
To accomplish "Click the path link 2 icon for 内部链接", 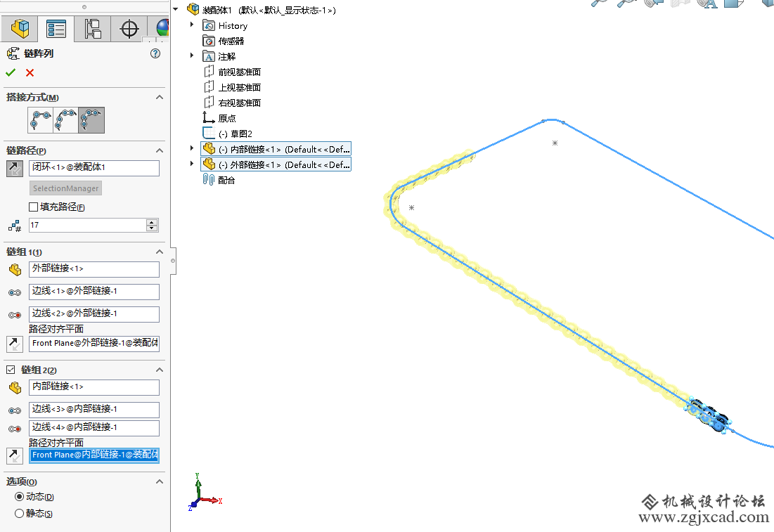I will [15, 429].
